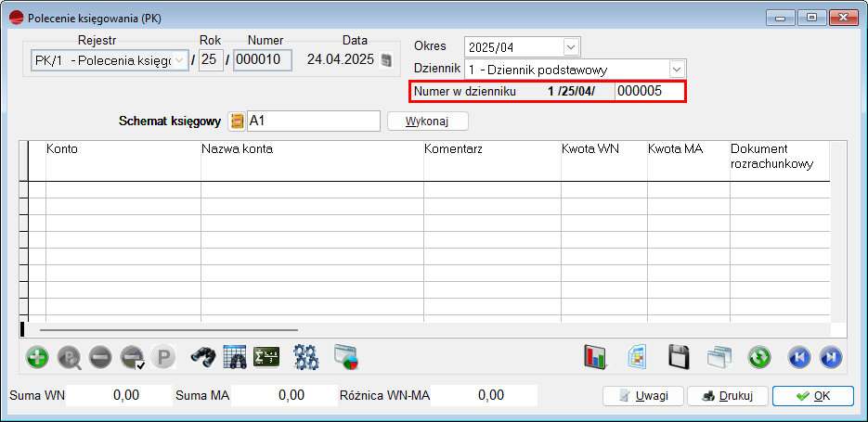
Task: Click the Schemat księgowy book icon
Action: click(x=237, y=121)
